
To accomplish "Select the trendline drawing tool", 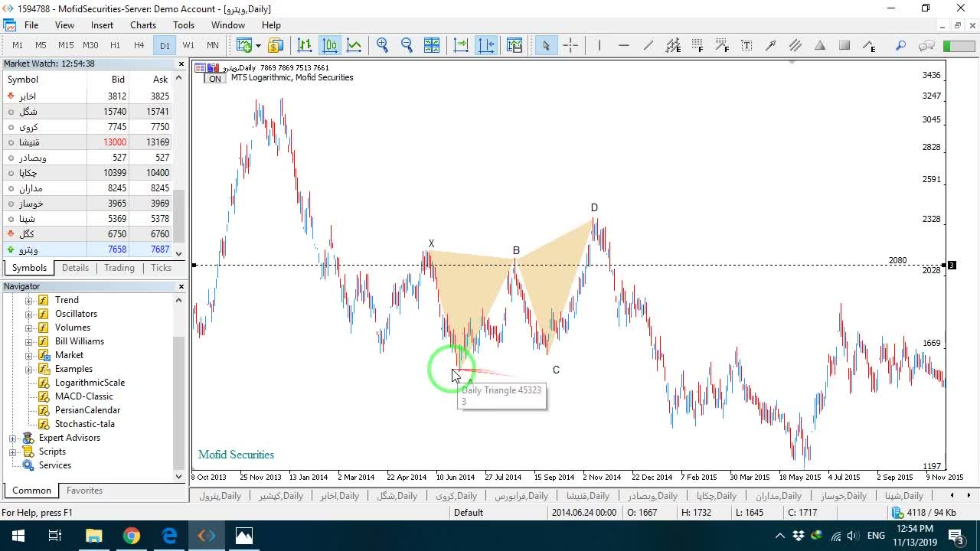I will click(x=648, y=45).
